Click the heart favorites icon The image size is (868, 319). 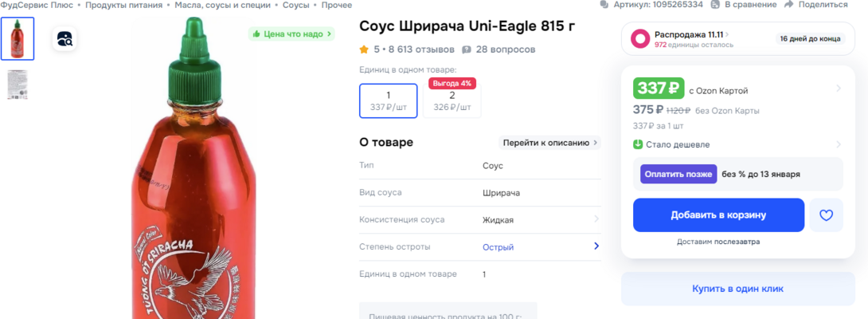826,215
